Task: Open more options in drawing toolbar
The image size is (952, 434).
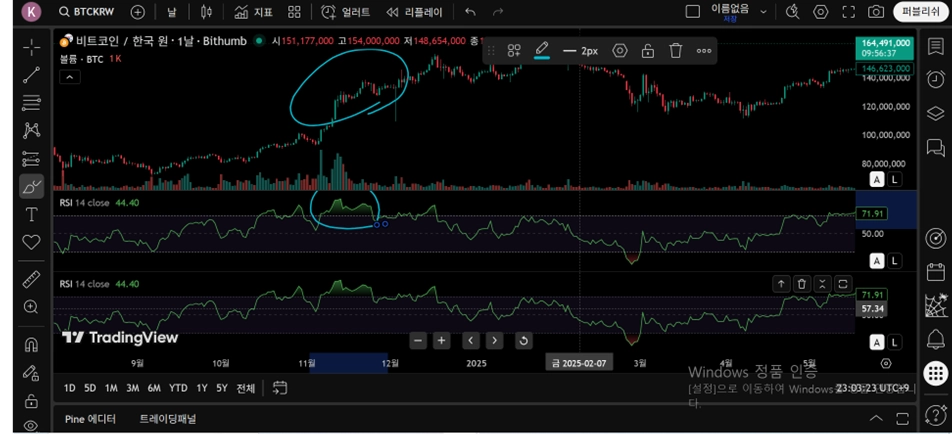Action: point(704,51)
